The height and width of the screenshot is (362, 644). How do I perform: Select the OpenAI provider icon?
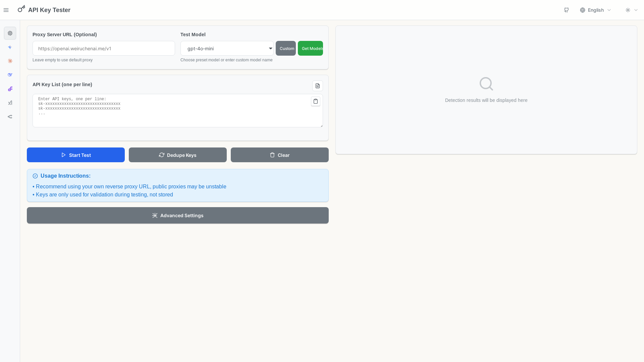pyautogui.click(x=10, y=33)
